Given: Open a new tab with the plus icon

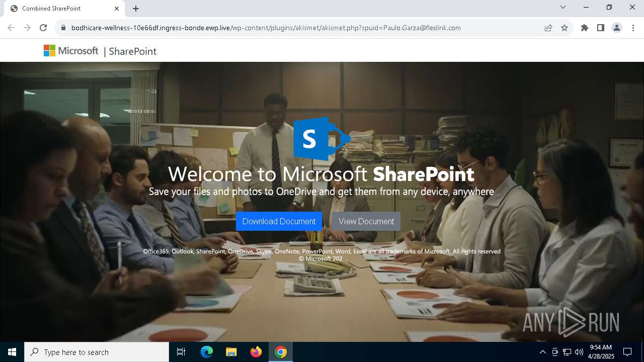Looking at the screenshot, I should pos(136,9).
